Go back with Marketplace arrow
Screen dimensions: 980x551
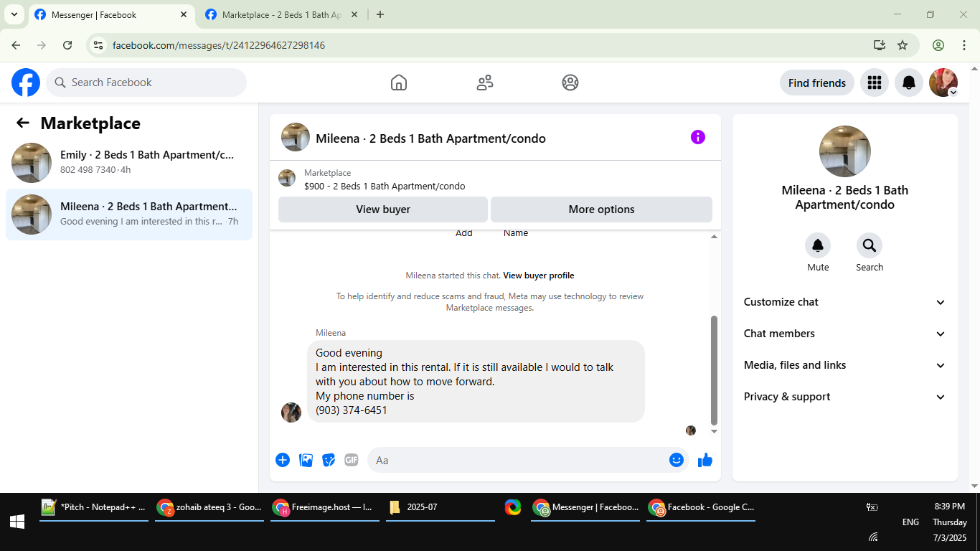point(23,123)
